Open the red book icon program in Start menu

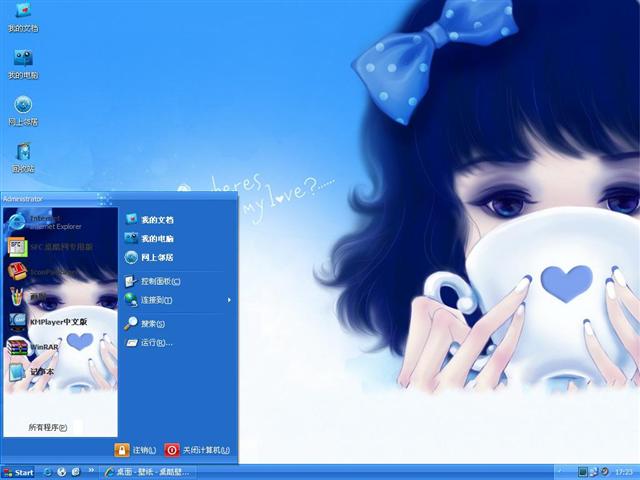click(41, 271)
